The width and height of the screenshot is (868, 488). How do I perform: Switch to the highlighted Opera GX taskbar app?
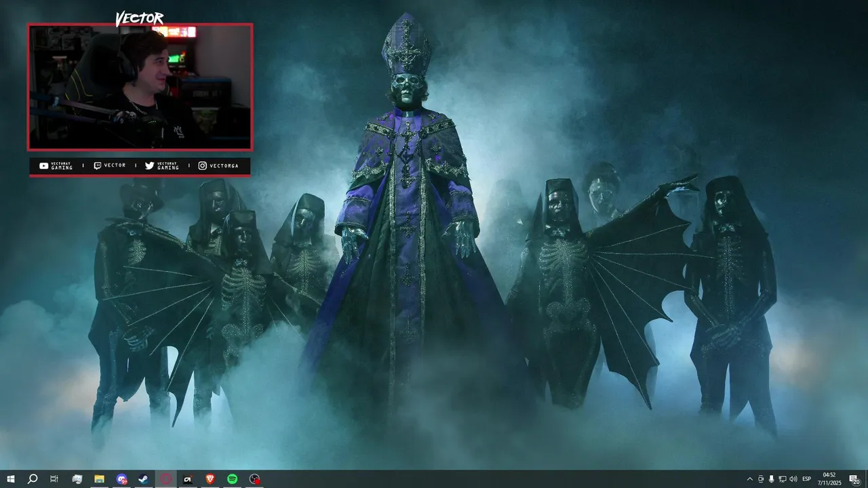pyautogui.click(x=166, y=479)
